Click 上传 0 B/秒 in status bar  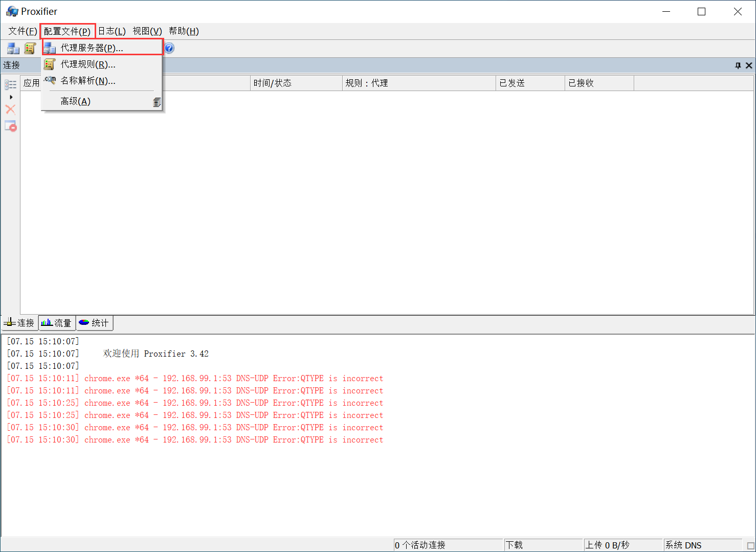(x=624, y=545)
